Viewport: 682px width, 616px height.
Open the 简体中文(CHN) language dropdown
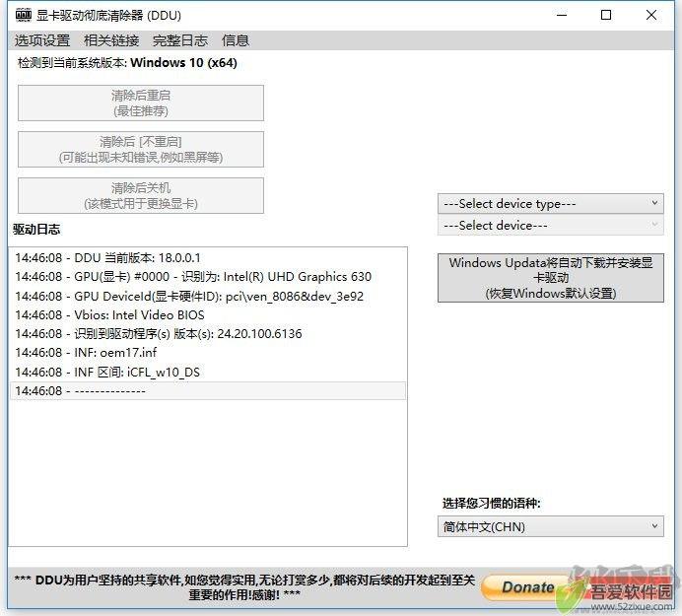click(x=551, y=527)
